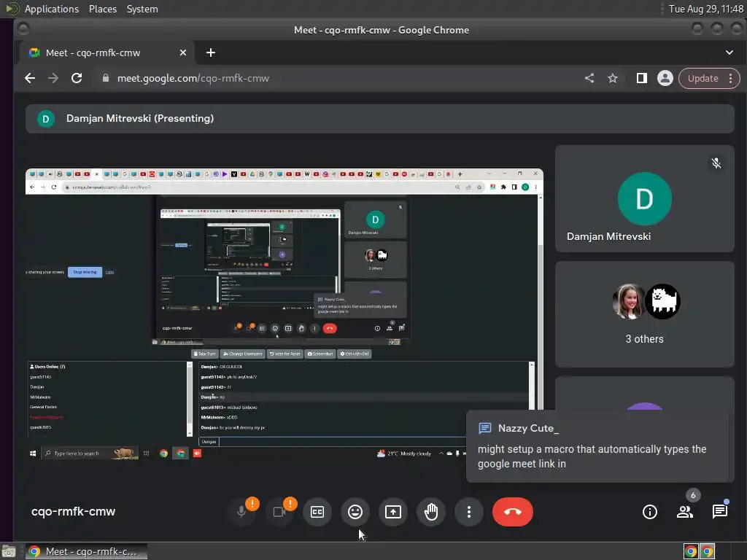The height and width of the screenshot is (560, 747).
Task: Toggle the Chrome side panel icon
Action: [x=642, y=78]
